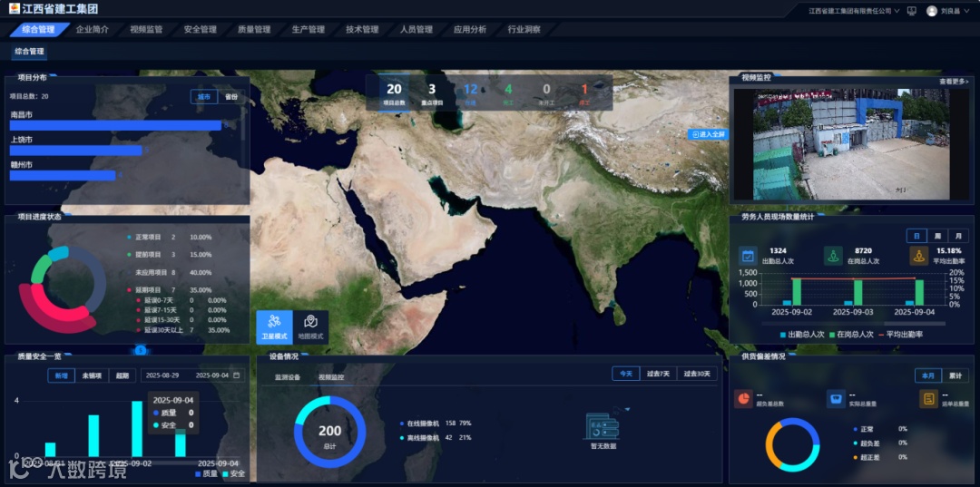Image resolution: width=980 pixels, height=487 pixels.
Task: Open the 质量管理 navigation tab
Action: coord(254,29)
